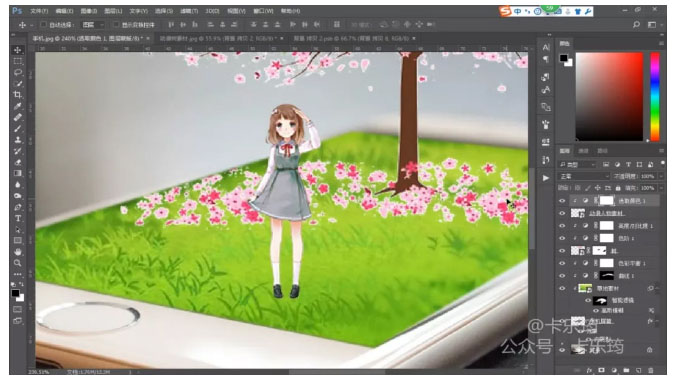The width and height of the screenshot is (675, 378).
Task: Open the 图层 auto-select target dropdown
Action: 93,25
